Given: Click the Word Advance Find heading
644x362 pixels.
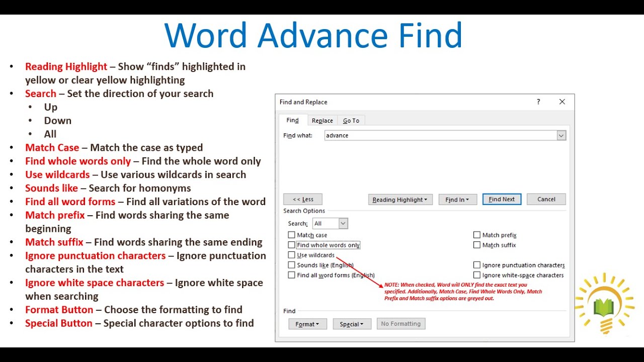Looking at the screenshot, I should pos(313,35).
